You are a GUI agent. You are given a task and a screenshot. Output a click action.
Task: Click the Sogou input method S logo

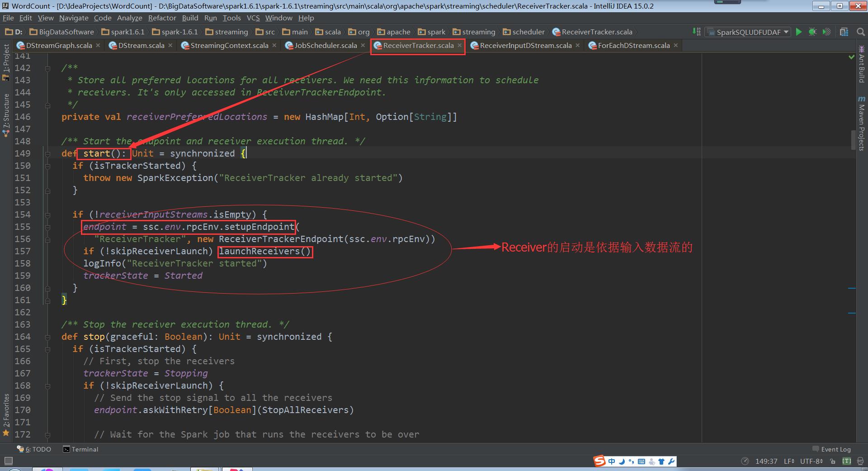[x=599, y=461]
